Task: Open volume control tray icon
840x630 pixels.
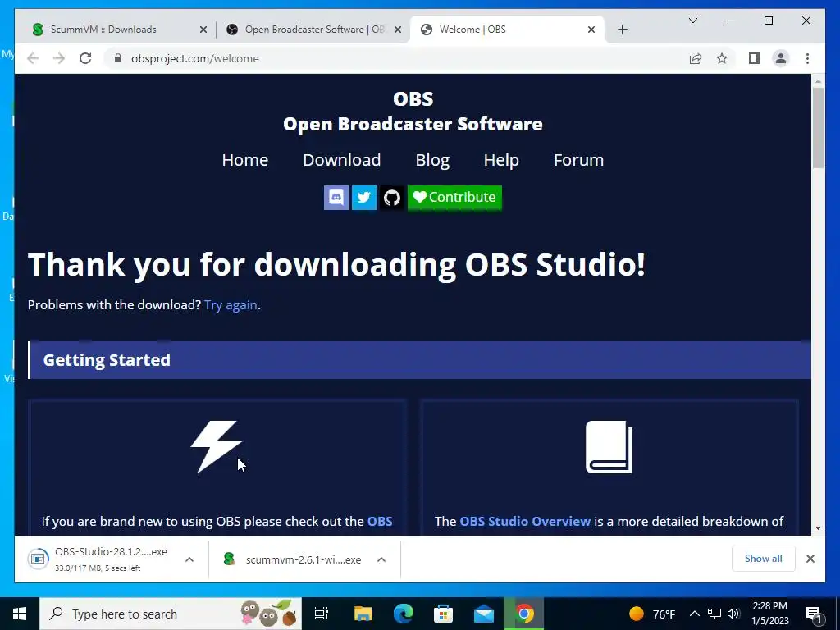Action: pyautogui.click(x=734, y=614)
